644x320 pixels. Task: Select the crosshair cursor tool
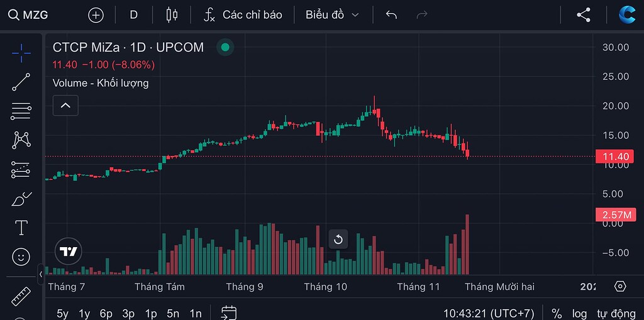(x=21, y=53)
